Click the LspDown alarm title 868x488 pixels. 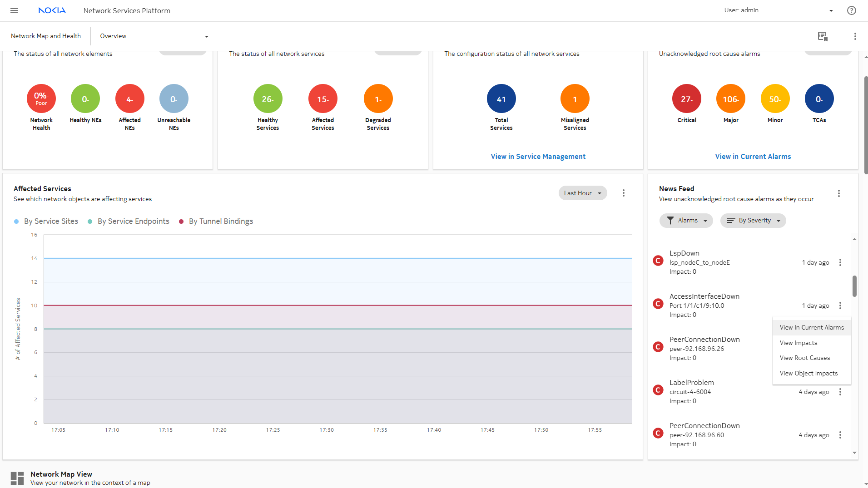pos(684,253)
